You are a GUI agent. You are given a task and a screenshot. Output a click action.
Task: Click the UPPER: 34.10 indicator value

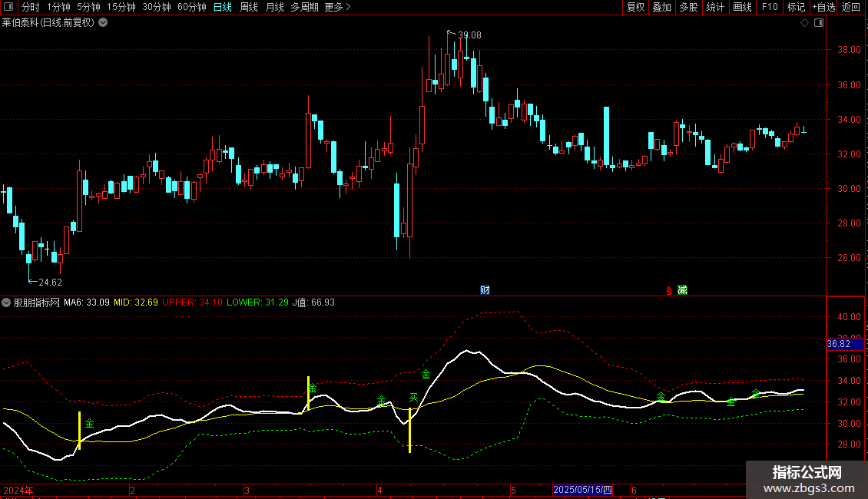192,302
